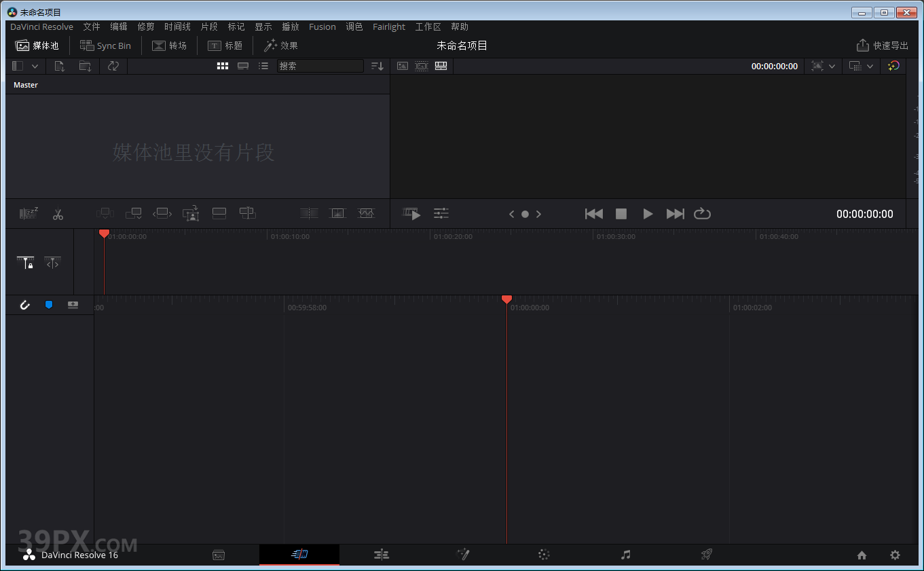Focus the 搜索 search field
Viewport: 924px width, 571px height.
point(320,66)
